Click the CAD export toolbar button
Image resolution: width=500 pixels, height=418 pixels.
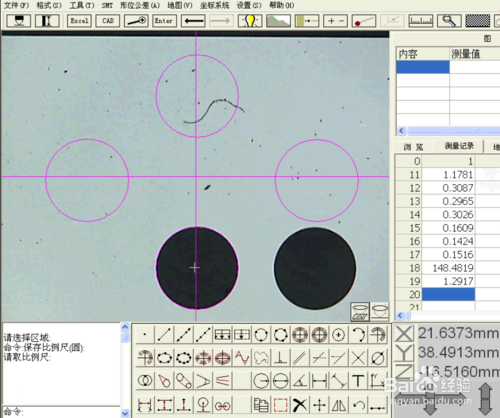(x=108, y=21)
